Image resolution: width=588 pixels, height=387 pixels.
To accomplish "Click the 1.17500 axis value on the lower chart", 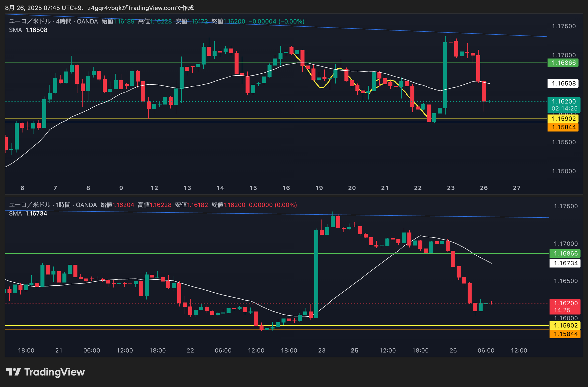I will (566, 206).
